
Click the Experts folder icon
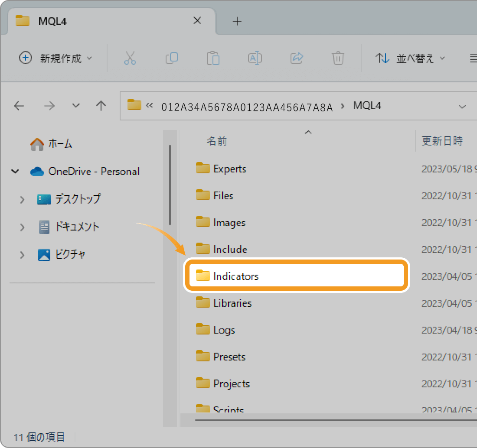click(x=203, y=168)
